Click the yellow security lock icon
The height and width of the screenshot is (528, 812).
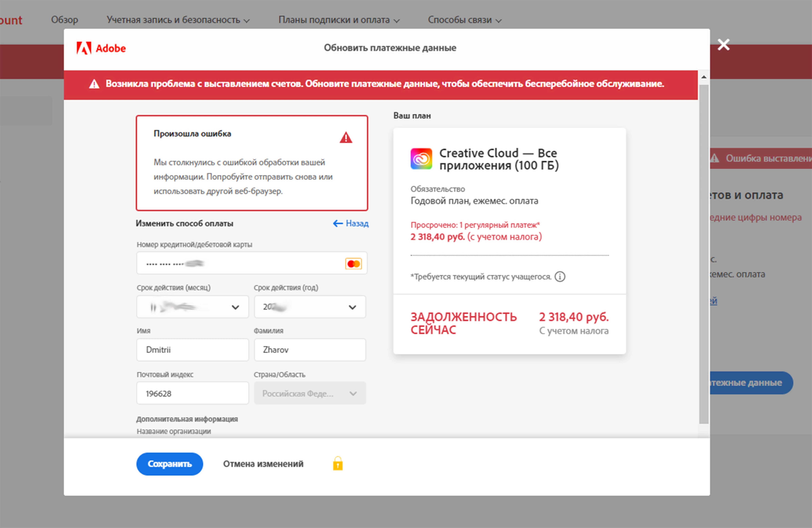338,464
